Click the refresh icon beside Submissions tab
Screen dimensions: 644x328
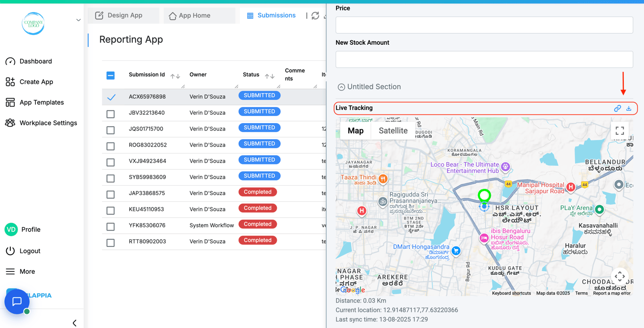pyautogui.click(x=315, y=16)
